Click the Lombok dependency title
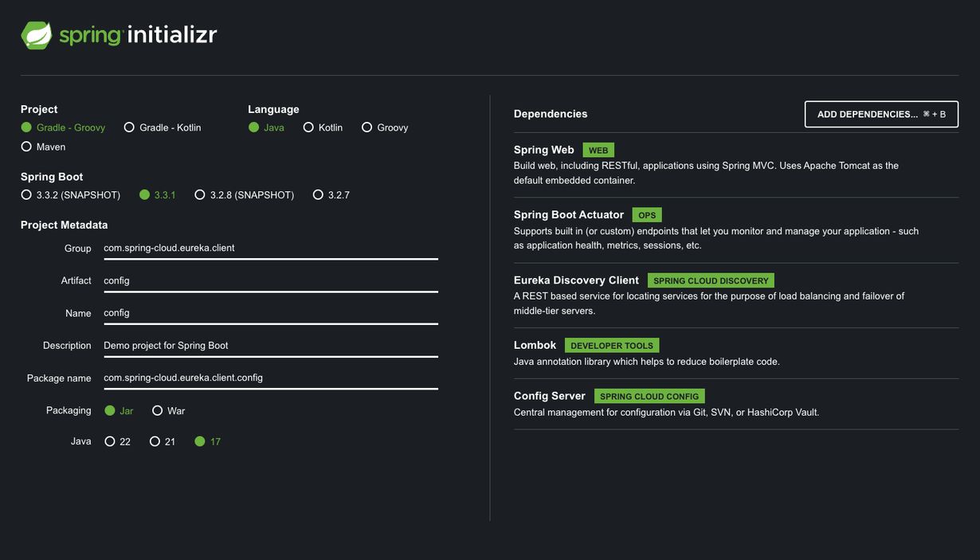Image resolution: width=980 pixels, height=560 pixels. 535,345
